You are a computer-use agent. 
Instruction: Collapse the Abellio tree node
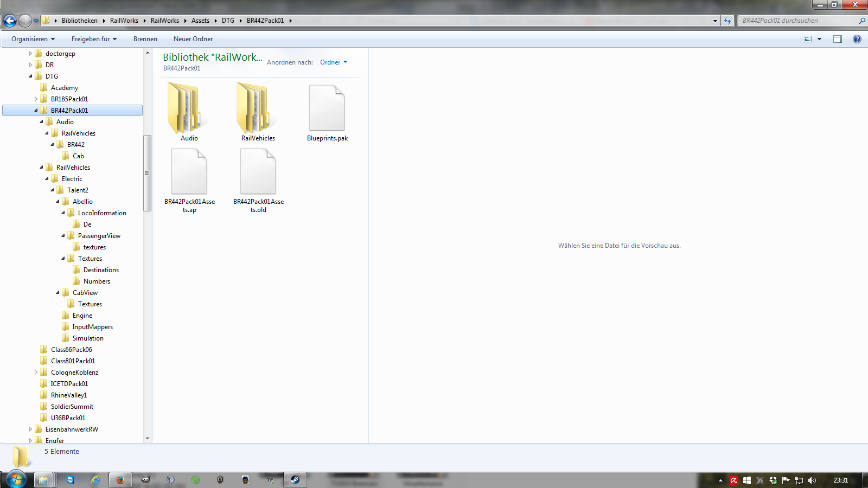(58, 202)
